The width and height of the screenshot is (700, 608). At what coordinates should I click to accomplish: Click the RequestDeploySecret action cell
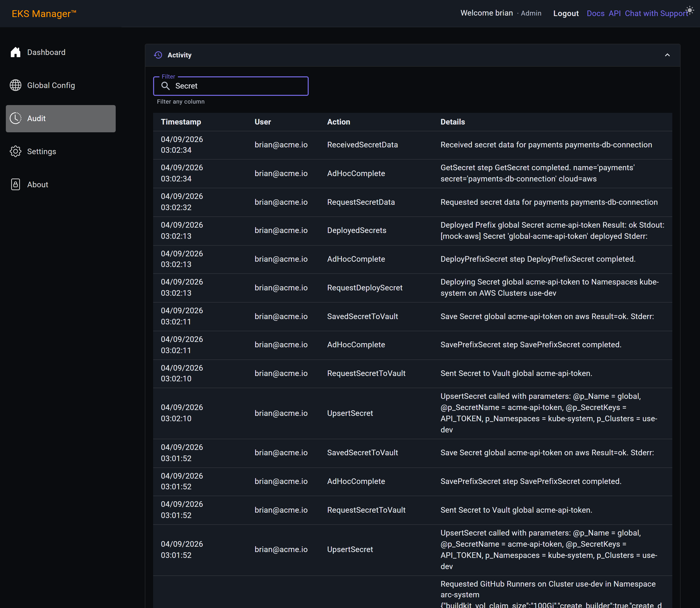pos(365,288)
